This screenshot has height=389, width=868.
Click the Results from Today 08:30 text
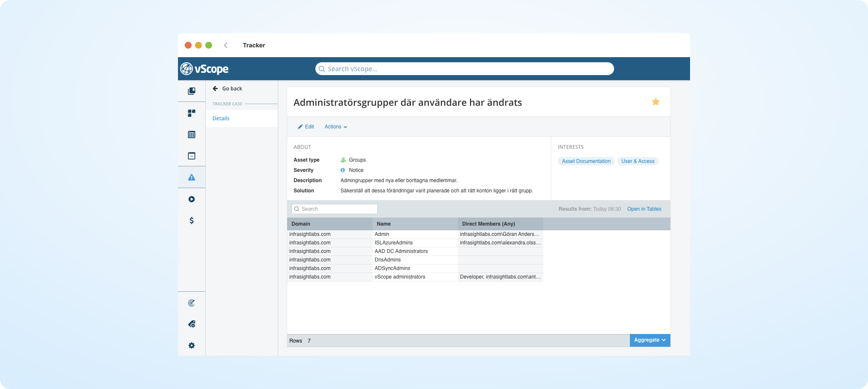coord(590,209)
